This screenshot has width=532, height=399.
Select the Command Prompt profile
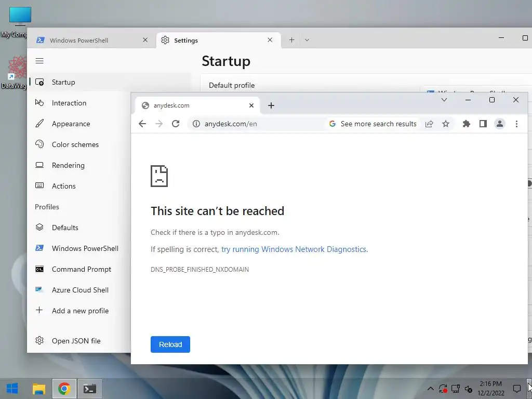[79, 269]
